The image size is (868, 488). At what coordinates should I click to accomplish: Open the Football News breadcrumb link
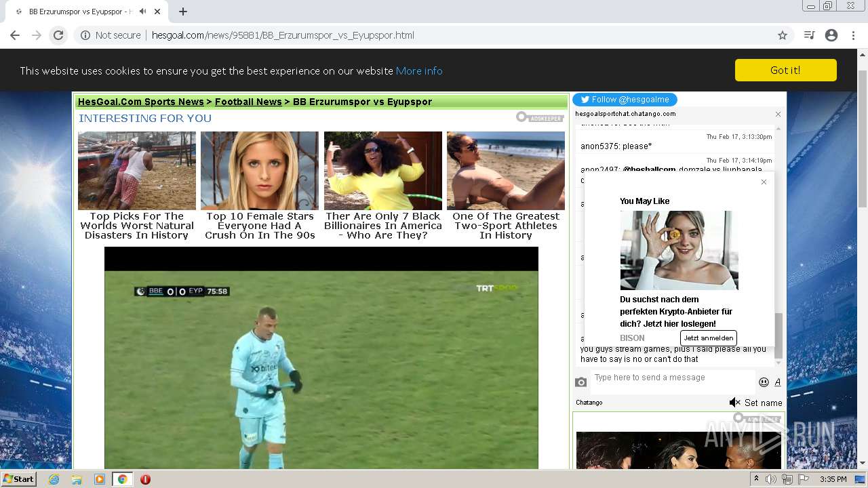point(248,102)
